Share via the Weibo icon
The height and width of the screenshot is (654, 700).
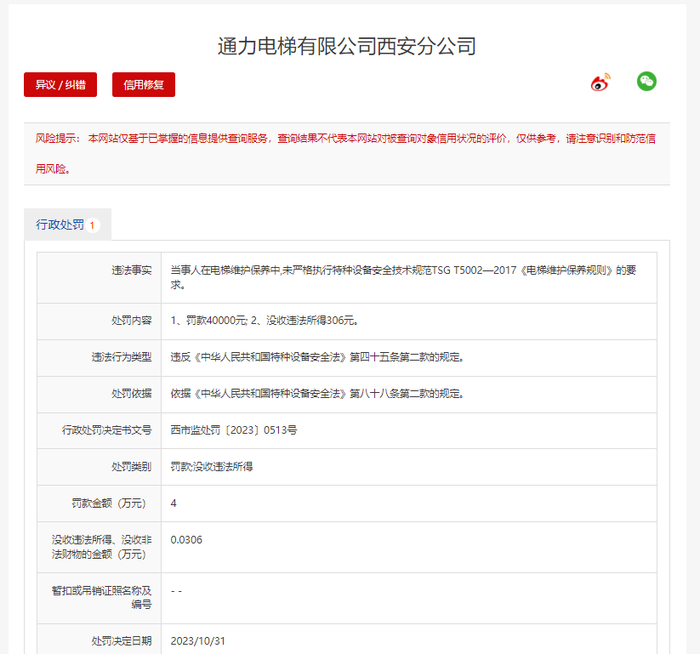pos(600,82)
